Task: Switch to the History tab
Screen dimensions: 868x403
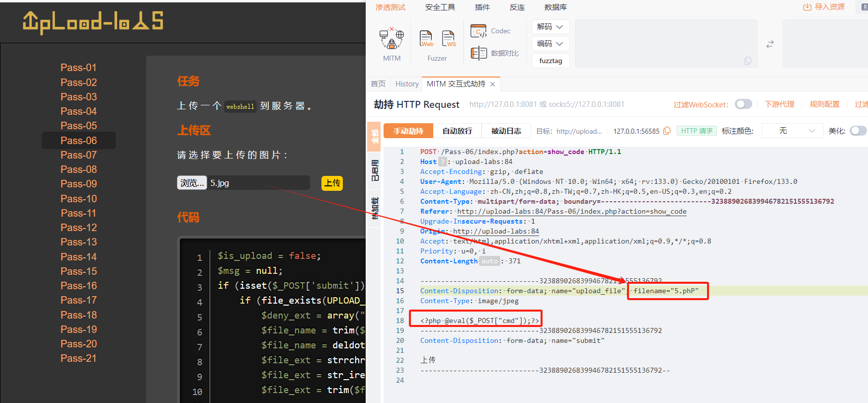Action: coord(407,84)
